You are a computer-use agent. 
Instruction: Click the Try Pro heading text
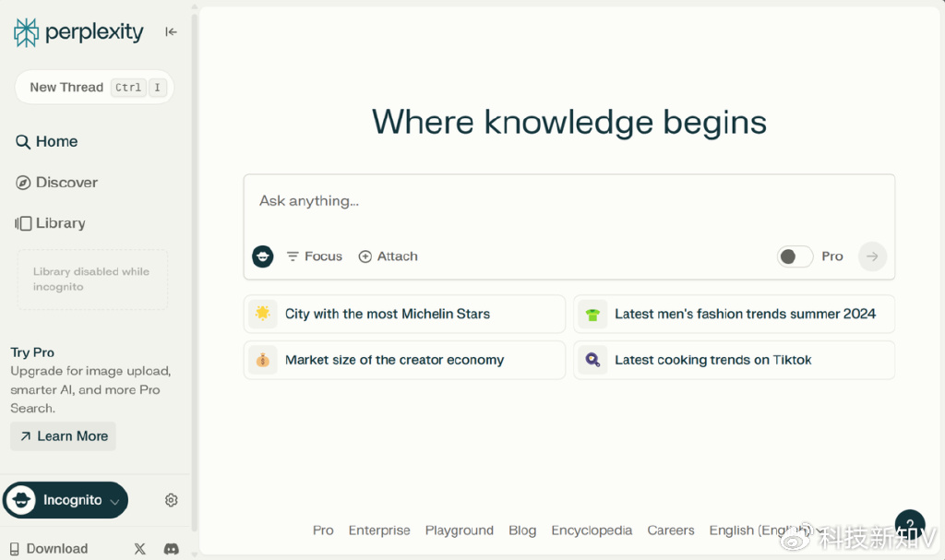(x=32, y=352)
